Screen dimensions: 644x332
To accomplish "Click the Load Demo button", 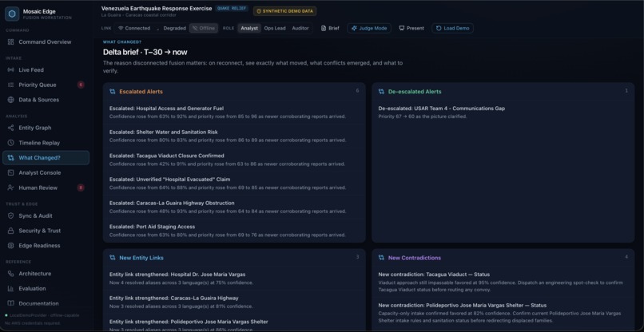I will pyautogui.click(x=452, y=28).
